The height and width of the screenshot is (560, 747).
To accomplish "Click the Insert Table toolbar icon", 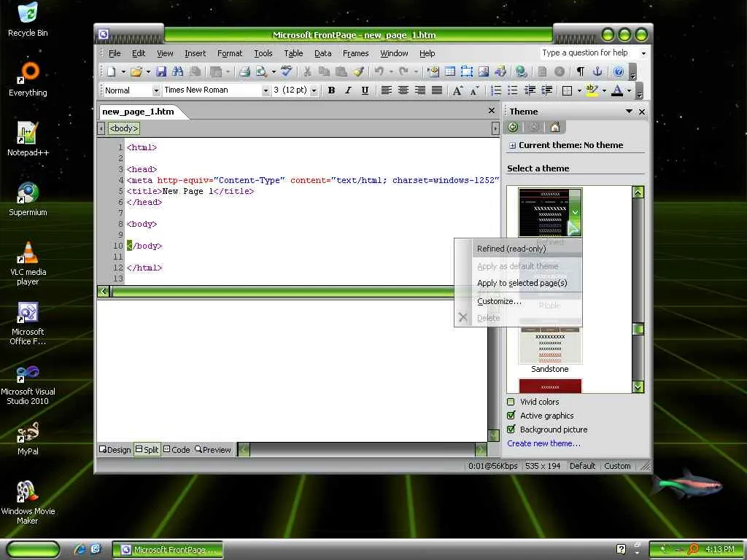I will coord(449,71).
